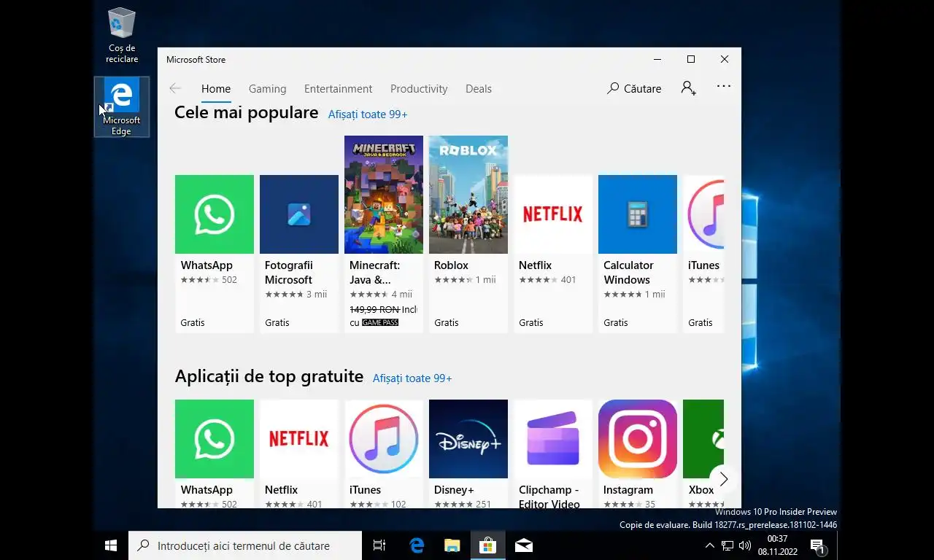Open the Windows Start menu
Viewport: 934px width, 560px height.
point(111,545)
